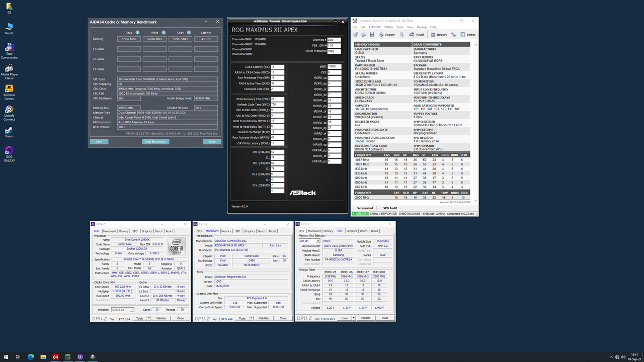Launch Total Commander from desktop
The width and height of the screenshot is (644, 362).
pos(9,51)
